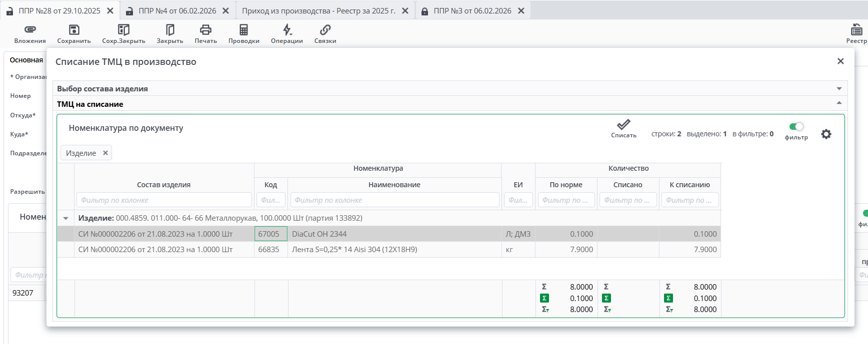The height and width of the screenshot is (344, 868).
Task: Collapse the Изделие group row
Action: 65,218
